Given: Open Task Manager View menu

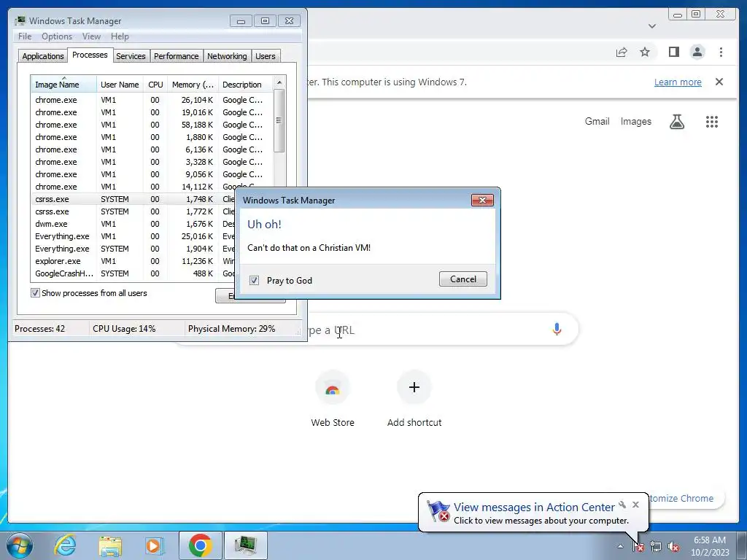Looking at the screenshot, I should [x=91, y=36].
